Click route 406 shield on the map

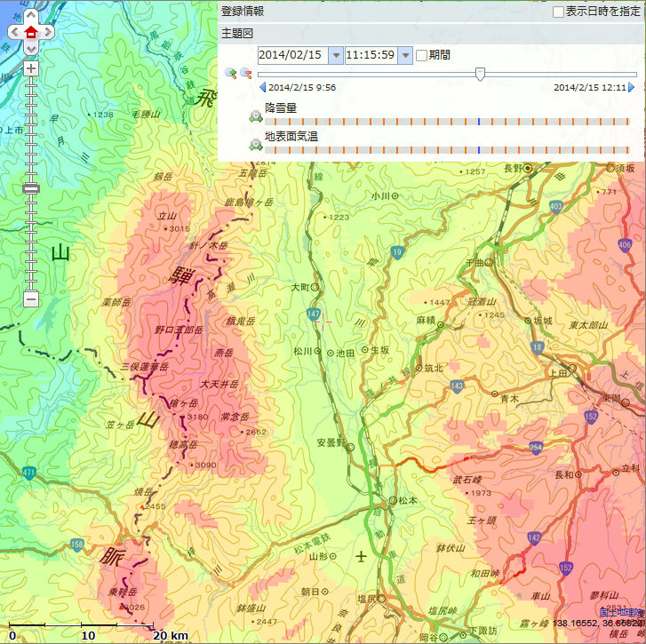point(625,245)
